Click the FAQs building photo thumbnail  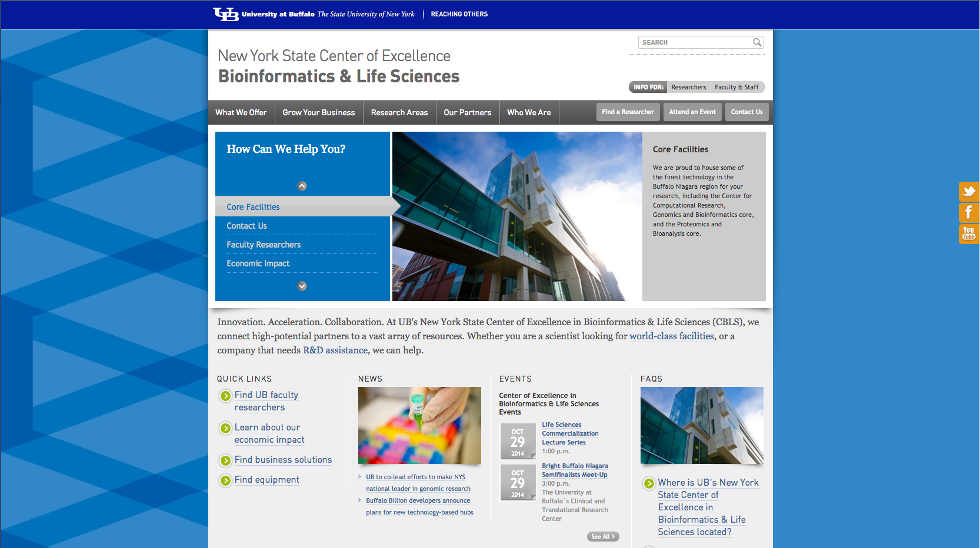(x=702, y=425)
